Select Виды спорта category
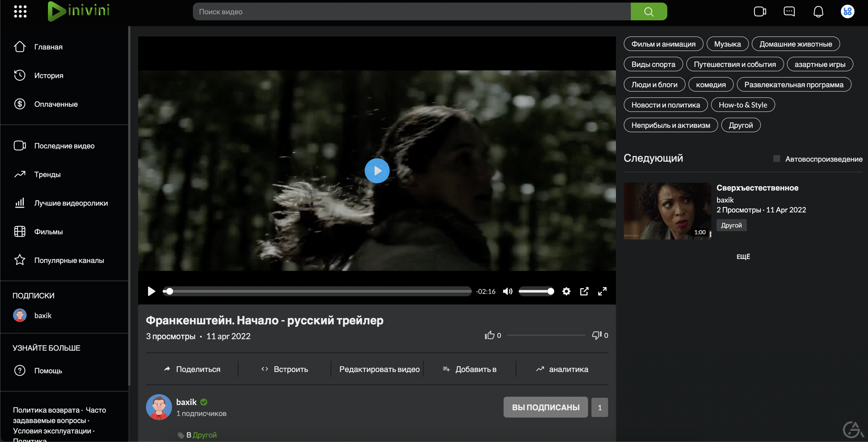This screenshot has height=442, width=868. coord(653,64)
